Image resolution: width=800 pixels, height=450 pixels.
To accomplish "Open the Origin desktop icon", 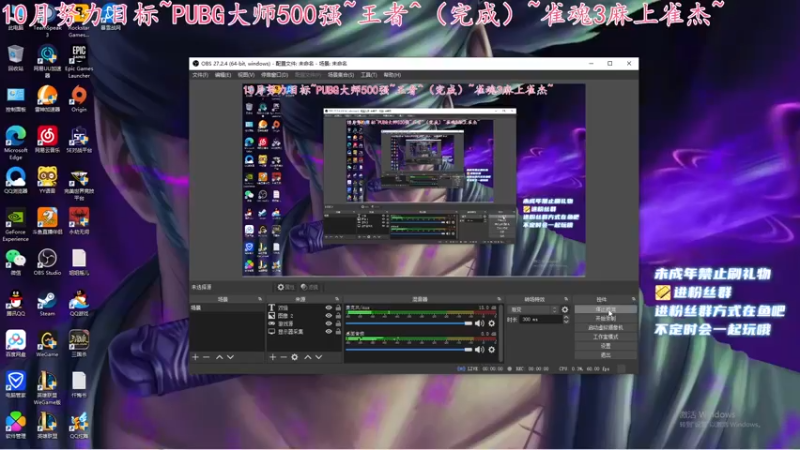I will (79, 98).
